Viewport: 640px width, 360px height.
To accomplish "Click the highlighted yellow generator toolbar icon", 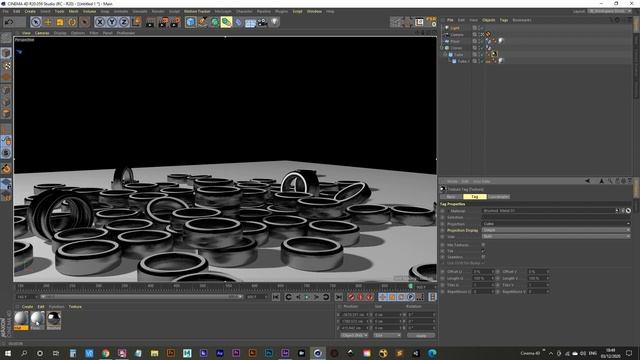I will point(226,22).
